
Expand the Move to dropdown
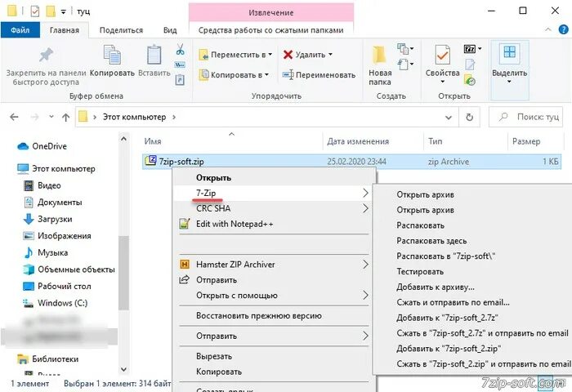[270, 55]
